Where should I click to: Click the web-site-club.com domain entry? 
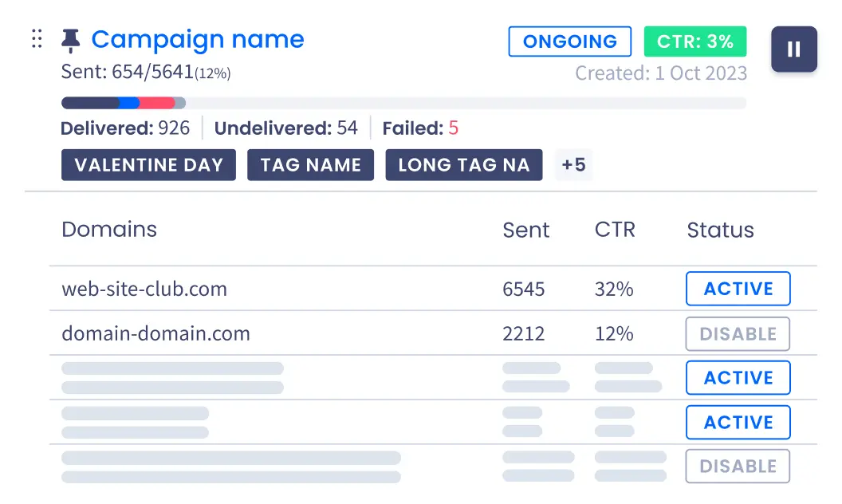click(144, 289)
